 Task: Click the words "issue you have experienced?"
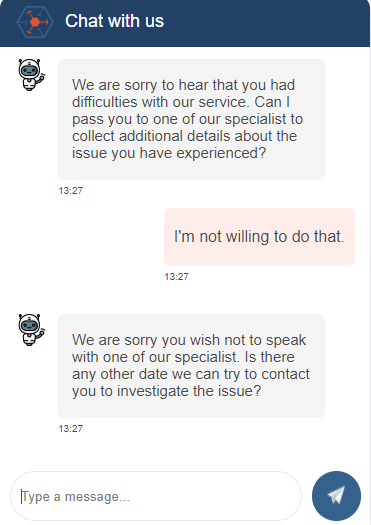pos(169,153)
